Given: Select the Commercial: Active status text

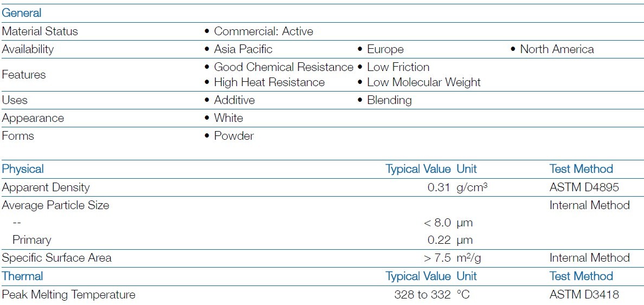Looking at the screenshot, I should (263, 31).
